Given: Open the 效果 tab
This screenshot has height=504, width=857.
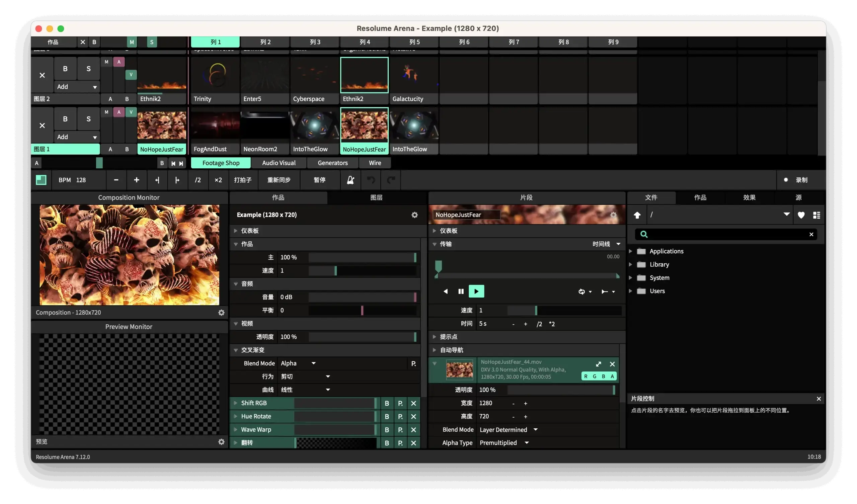Looking at the screenshot, I should (x=749, y=197).
